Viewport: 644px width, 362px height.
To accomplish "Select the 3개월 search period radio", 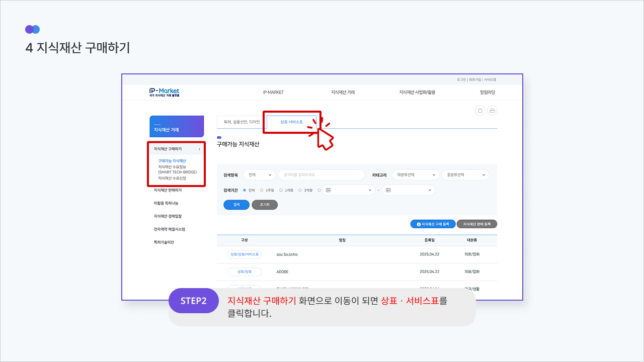I will pyautogui.click(x=300, y=190).
